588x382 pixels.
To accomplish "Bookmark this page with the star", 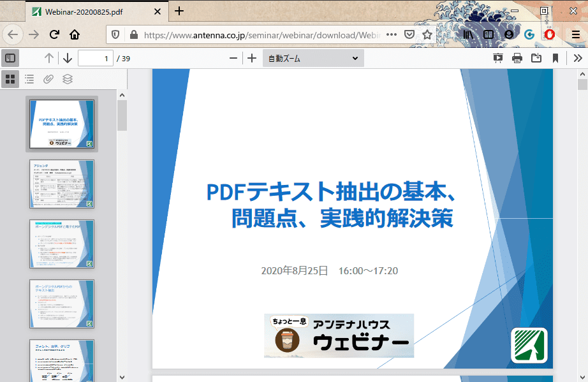I will 427,34.
